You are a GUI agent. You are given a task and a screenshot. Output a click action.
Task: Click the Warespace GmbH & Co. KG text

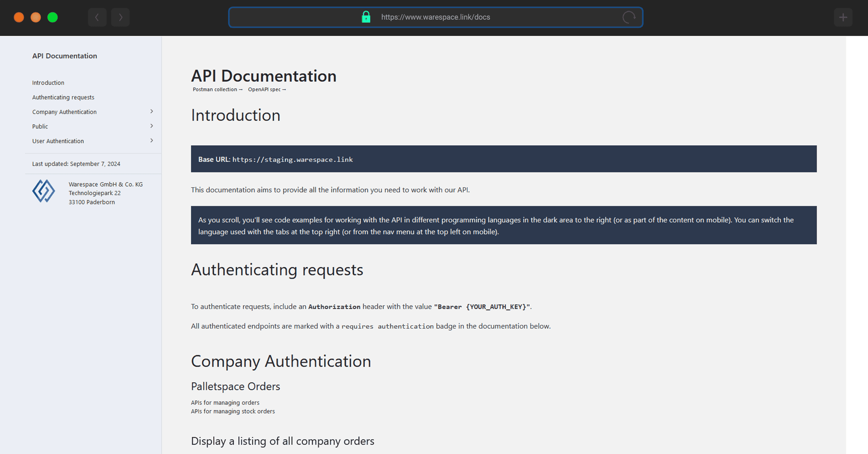coord(106,184)
